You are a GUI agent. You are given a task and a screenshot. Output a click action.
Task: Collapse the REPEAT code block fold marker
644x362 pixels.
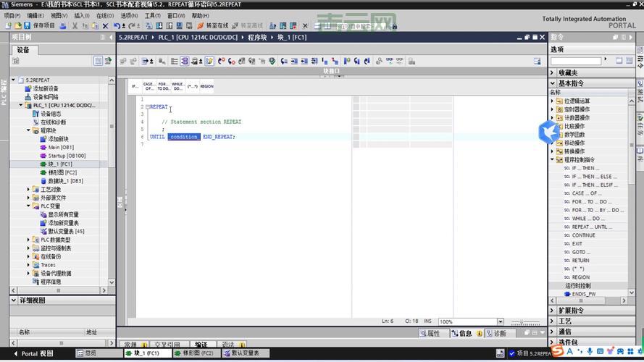coord(147,107)
